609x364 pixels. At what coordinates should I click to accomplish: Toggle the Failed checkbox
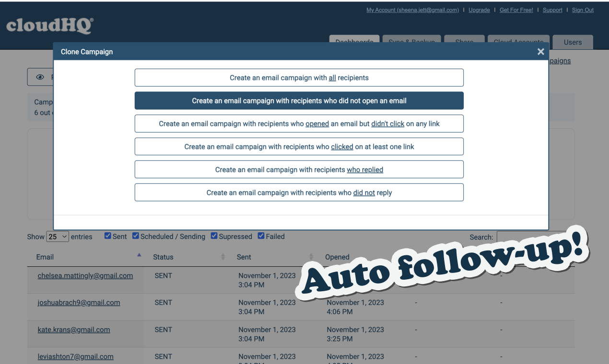261,236
